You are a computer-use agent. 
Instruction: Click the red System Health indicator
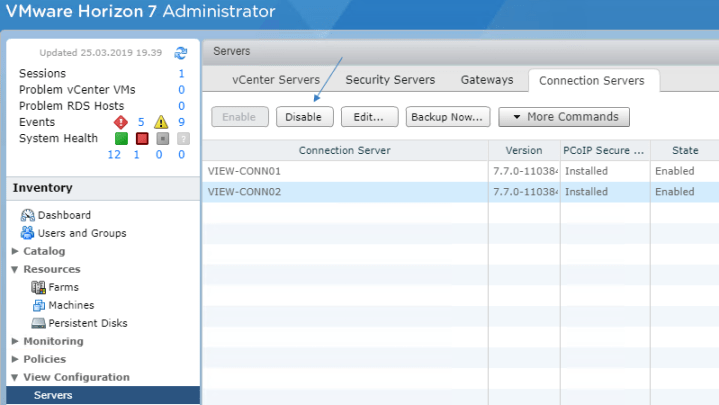coord(142,139)
